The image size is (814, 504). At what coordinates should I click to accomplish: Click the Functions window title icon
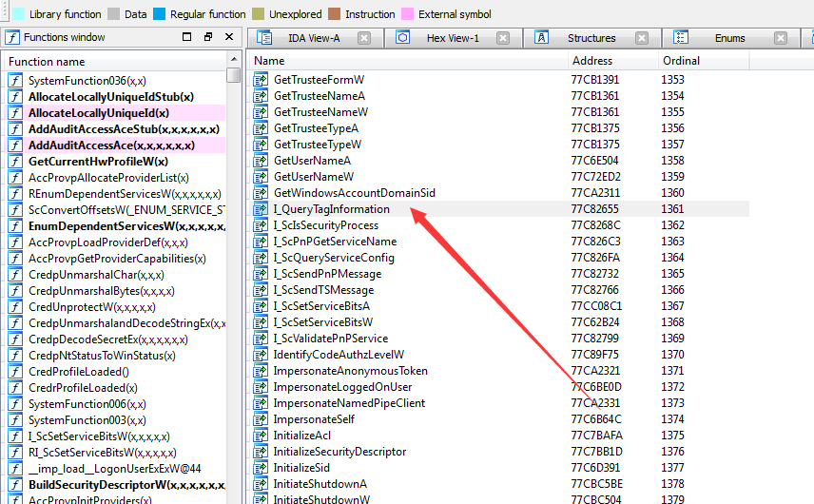pos(12,37)
